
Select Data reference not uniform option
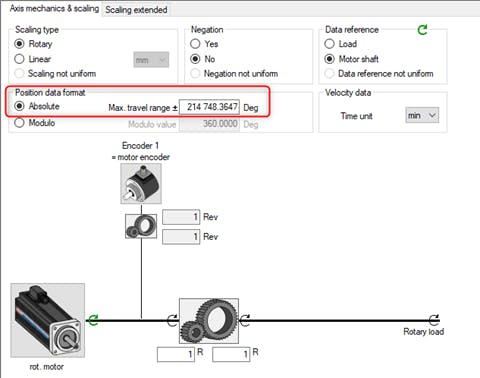click(x=329, y=73)
